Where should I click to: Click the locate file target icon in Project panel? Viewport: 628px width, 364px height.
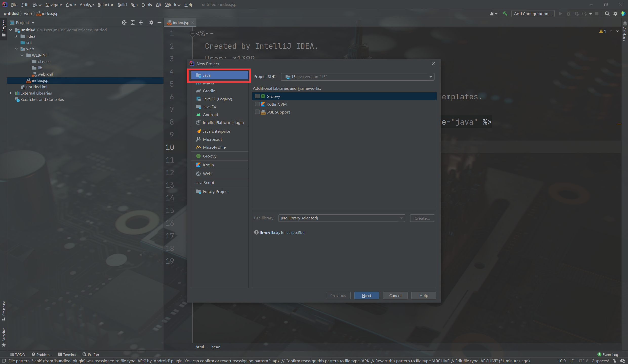pyautogui.click(x=124, y=22)
